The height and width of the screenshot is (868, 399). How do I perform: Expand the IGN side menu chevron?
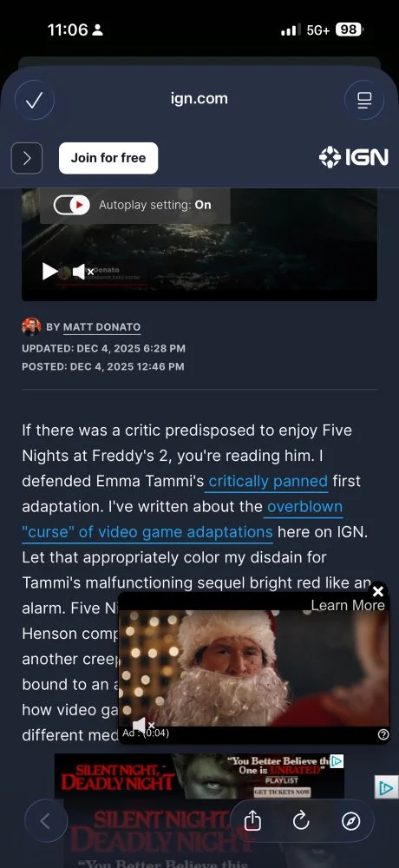point(27,158)
